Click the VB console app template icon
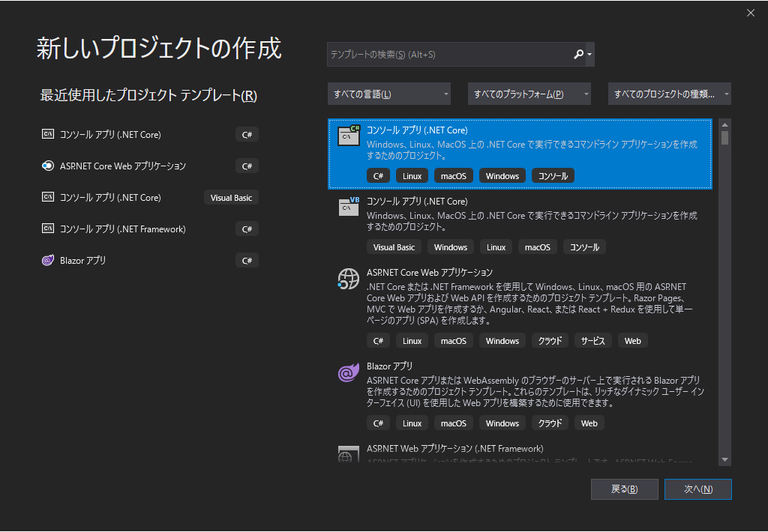This screenshot has height=532, width=768. pos(349,207)
